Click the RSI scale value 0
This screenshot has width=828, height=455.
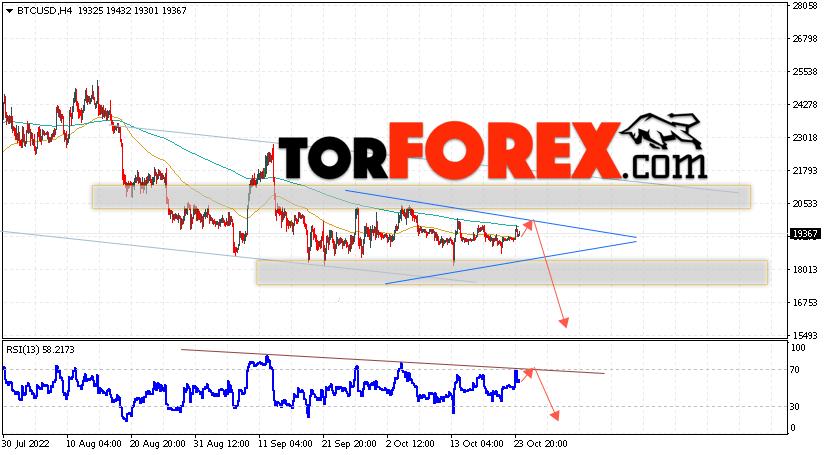click(x=792, y=428)
